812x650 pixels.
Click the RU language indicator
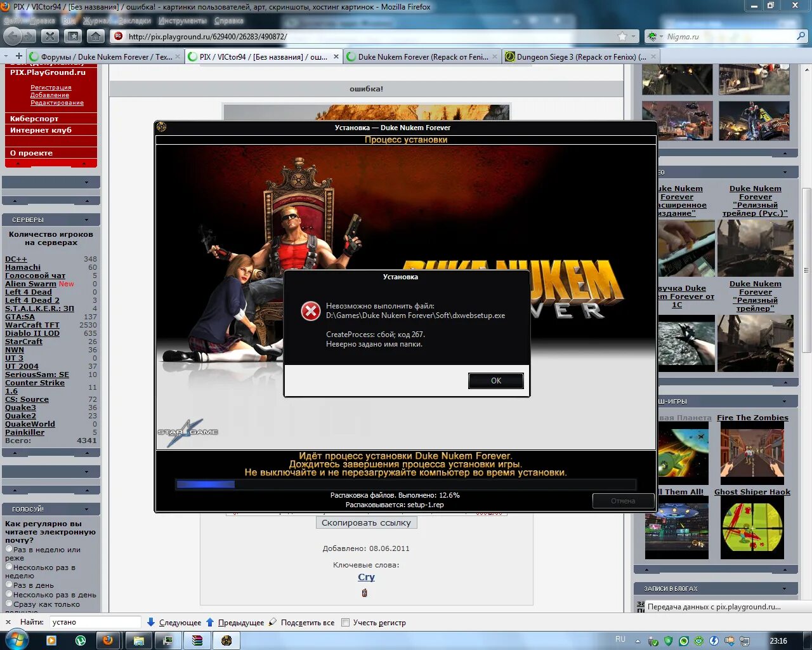coord(620,639)
